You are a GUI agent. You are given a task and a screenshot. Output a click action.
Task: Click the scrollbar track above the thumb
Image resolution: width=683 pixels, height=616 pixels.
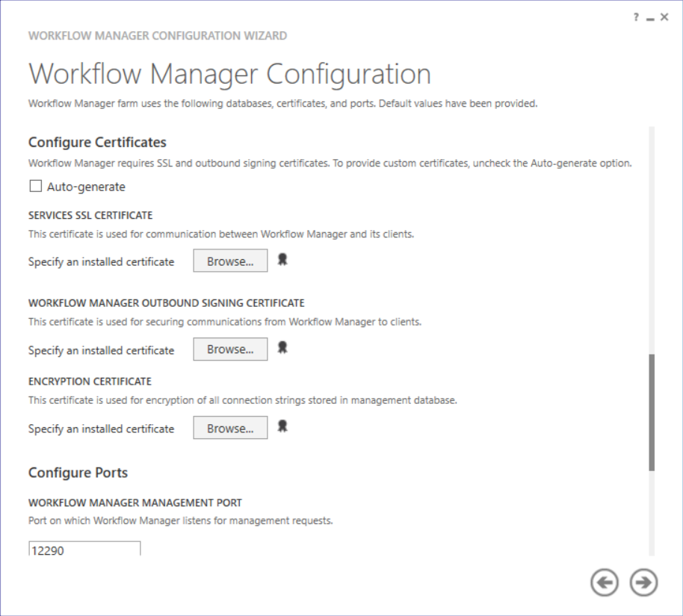pos(652,239)
